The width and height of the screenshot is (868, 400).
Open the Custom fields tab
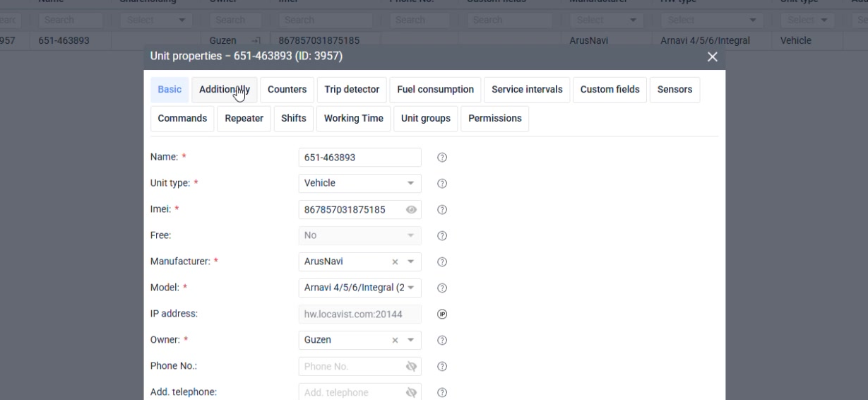[x=610, y=90]
